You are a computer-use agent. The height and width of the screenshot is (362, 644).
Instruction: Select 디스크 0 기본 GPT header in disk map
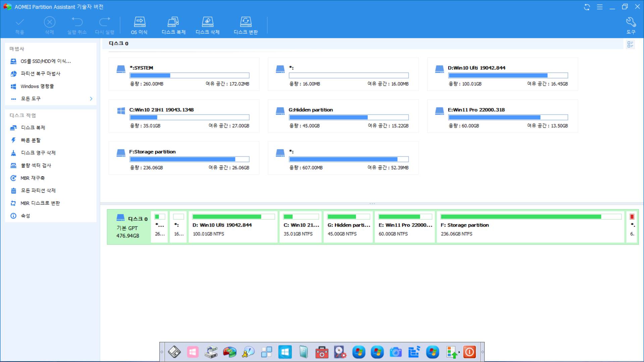coord(129,227)
